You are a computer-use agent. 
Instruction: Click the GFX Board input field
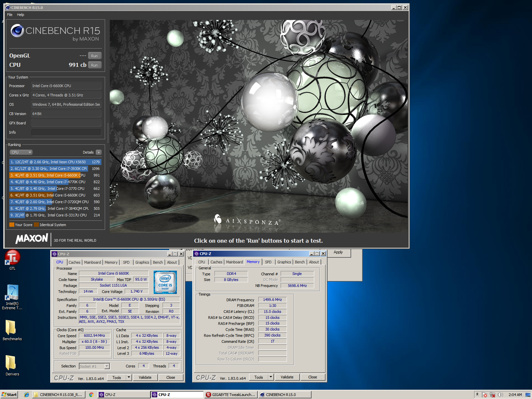66,123
